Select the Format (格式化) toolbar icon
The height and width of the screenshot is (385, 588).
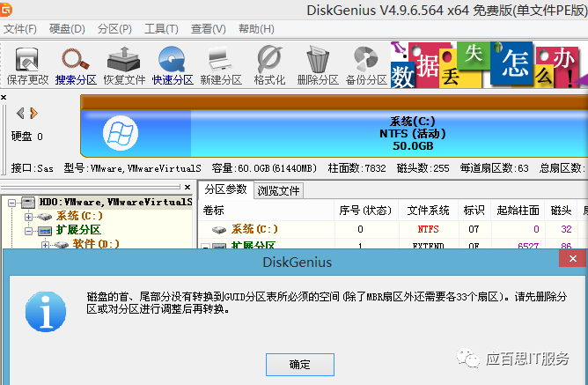click(x=269, y=66)
